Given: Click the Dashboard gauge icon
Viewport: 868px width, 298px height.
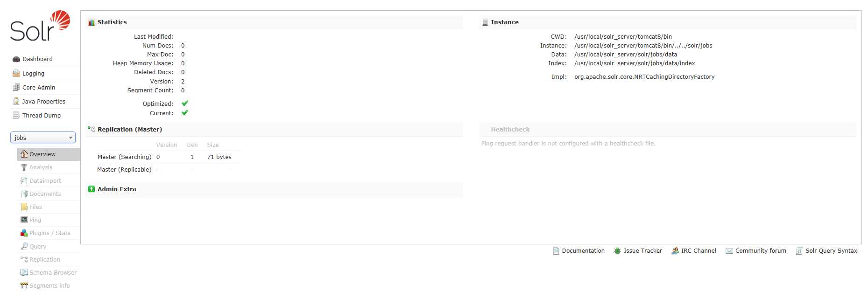Looking at the screenshot, I should 16,59.
